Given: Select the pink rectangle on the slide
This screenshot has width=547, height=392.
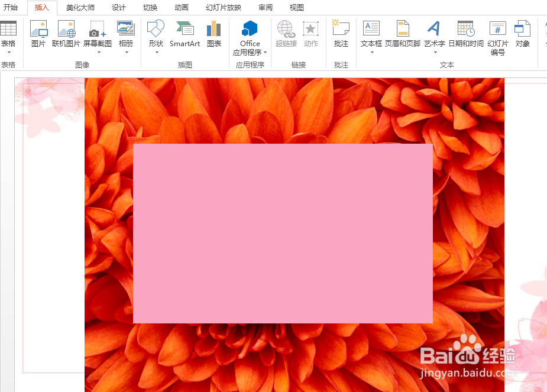Looking at the screenshot, I should pos(283,232).
